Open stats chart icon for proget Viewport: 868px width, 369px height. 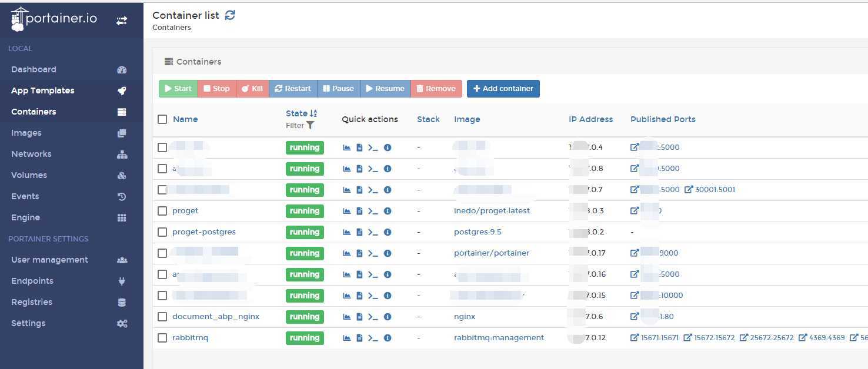[x=347, y=211]
